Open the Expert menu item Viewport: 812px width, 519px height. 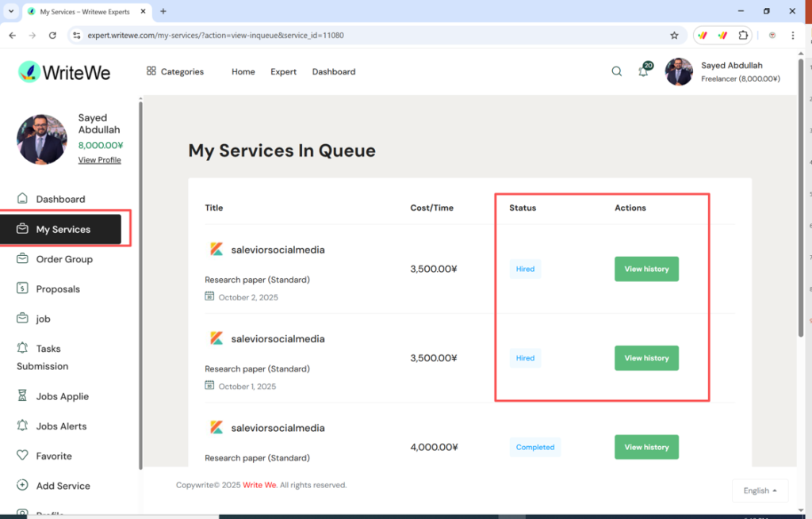tap(283, 71)
